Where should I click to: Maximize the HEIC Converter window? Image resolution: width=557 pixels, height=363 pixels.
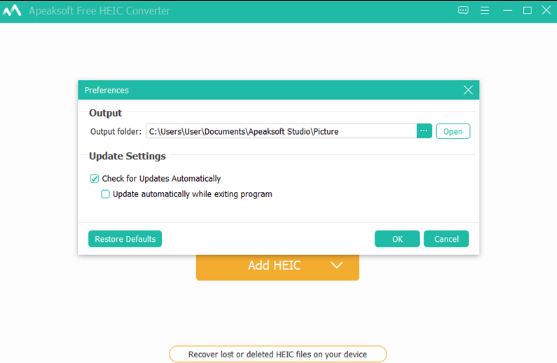[x=527, y=11]
